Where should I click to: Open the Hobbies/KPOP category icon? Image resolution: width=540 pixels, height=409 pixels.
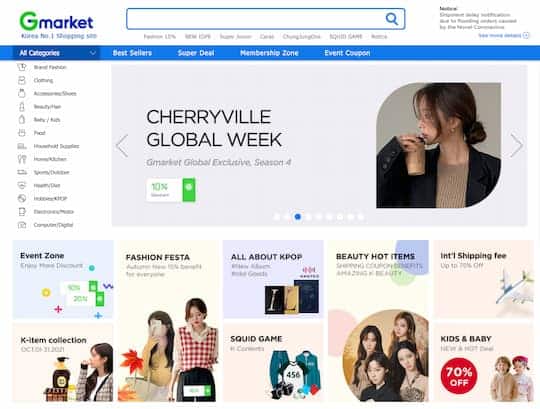click(22, 198)
